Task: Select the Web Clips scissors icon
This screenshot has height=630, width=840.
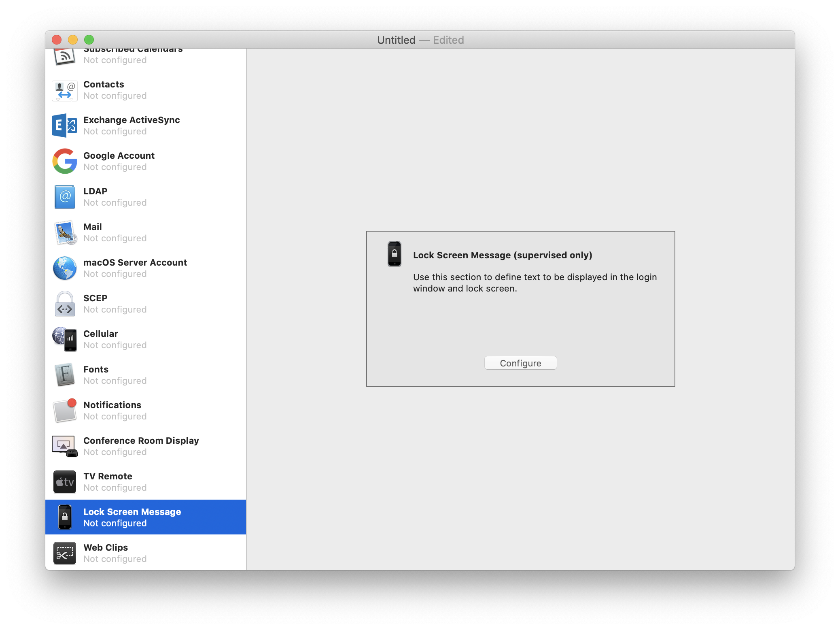Action: point(64,553)
